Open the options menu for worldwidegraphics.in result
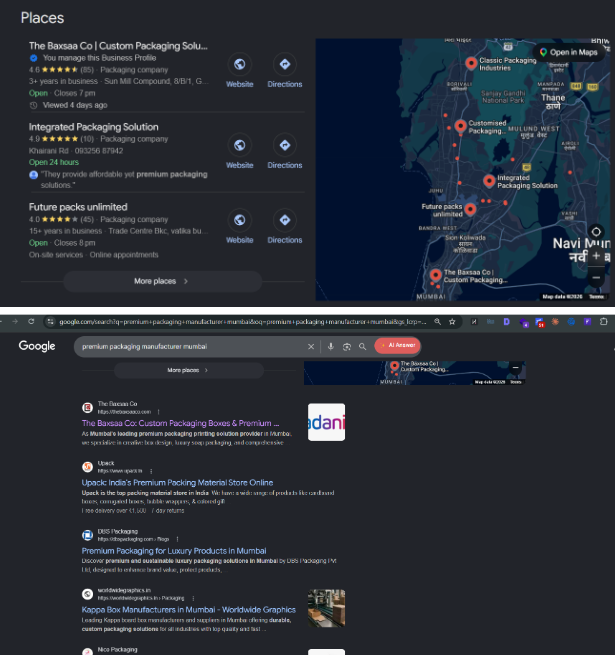This screenshot has width=615, height=655. pos(193,598)
